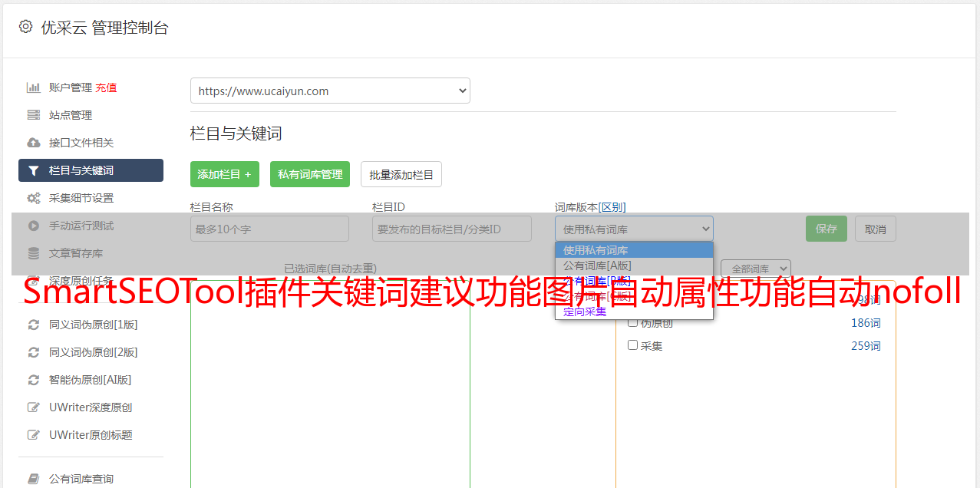Check the 伪原创 word library checkbox
The image size is (980, 488).
pyautogui.click(x=633, y=322)
